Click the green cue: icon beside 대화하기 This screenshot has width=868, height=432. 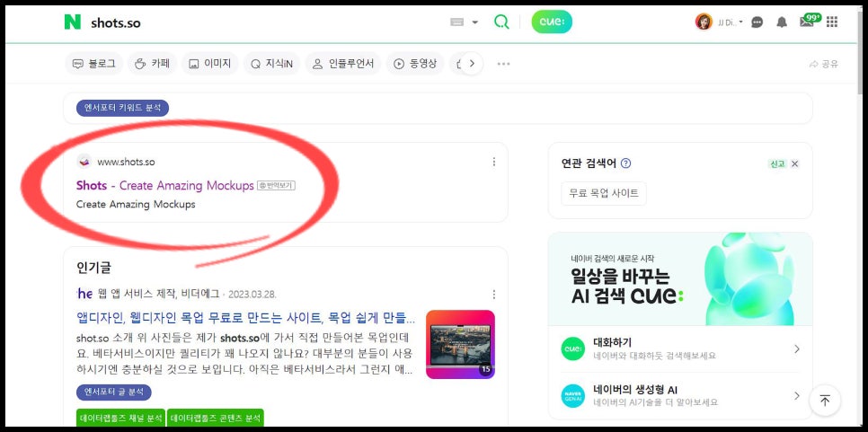coord(572,349)
